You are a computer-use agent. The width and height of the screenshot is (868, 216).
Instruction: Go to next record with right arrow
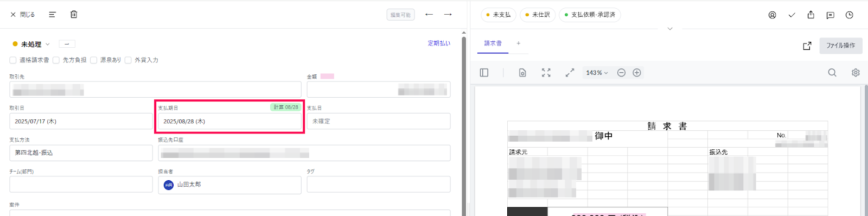448,15
